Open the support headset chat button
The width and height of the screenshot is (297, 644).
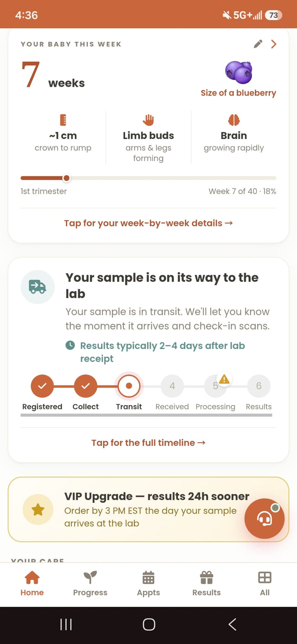point(265,519)
